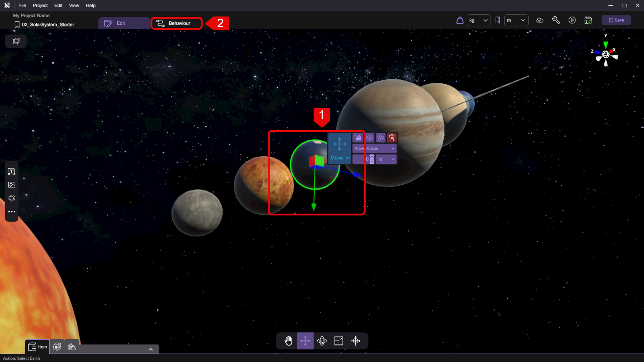The image size is (644, 362).
Task: Select the move arrows tool in bottom toolbar
Action: coord(305,341)
